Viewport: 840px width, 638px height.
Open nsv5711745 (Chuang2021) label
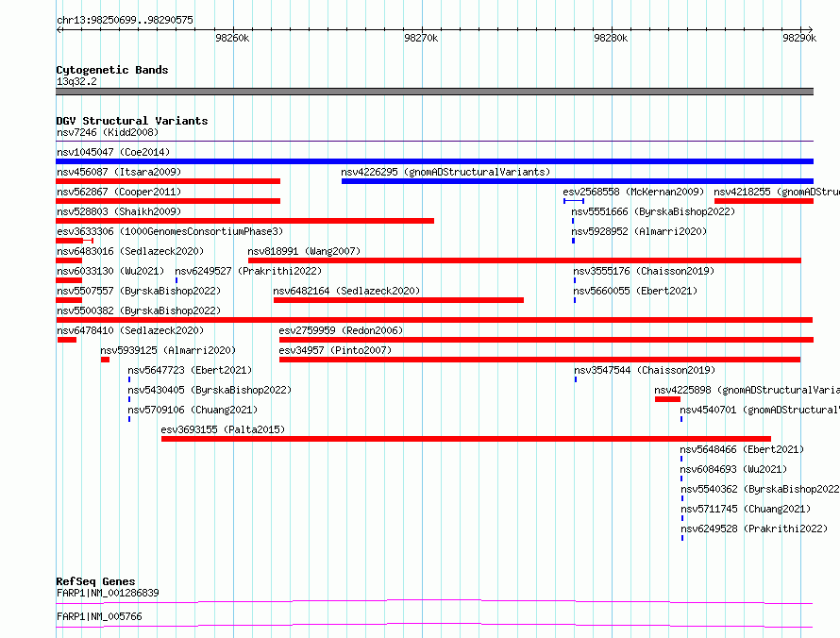coord(746,509)
